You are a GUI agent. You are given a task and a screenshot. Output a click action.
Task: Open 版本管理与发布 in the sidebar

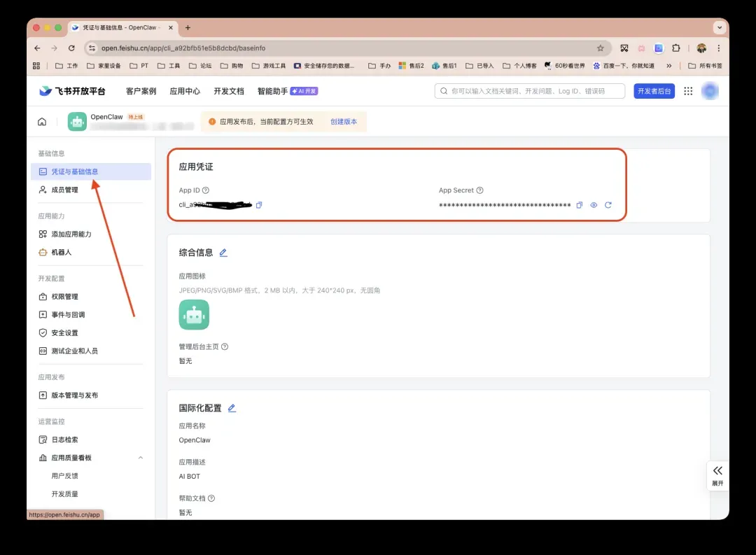[x=74, y=395]
